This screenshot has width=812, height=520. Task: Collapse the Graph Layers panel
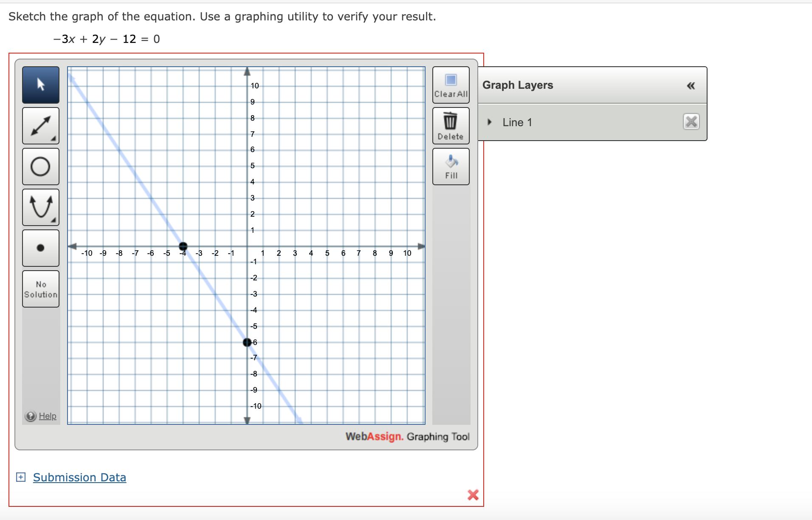(691, 85)
